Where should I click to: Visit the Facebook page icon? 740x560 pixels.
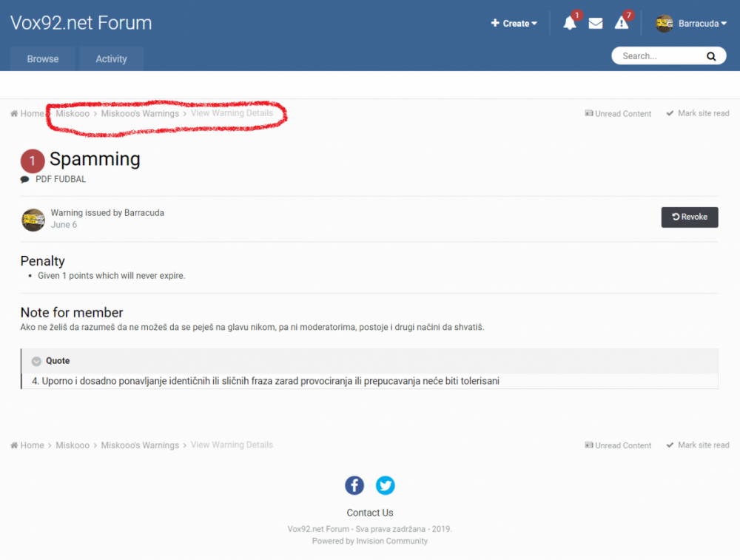tap(354, 485)
